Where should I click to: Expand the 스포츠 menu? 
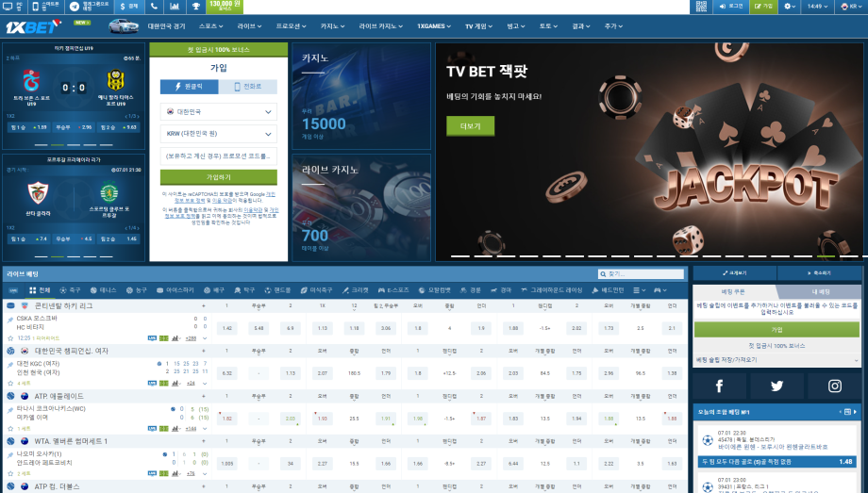pyautogui.click(x=211, y=26)
